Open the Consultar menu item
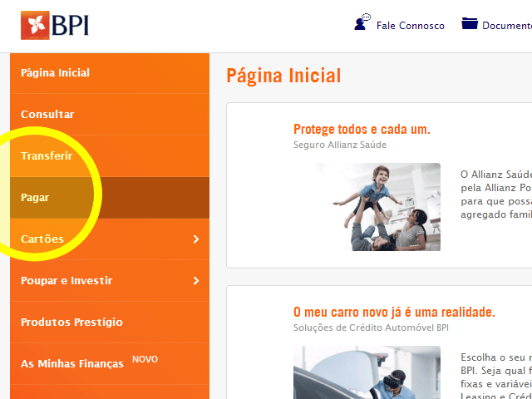The image size is (532, 399). tap(110, 115)
